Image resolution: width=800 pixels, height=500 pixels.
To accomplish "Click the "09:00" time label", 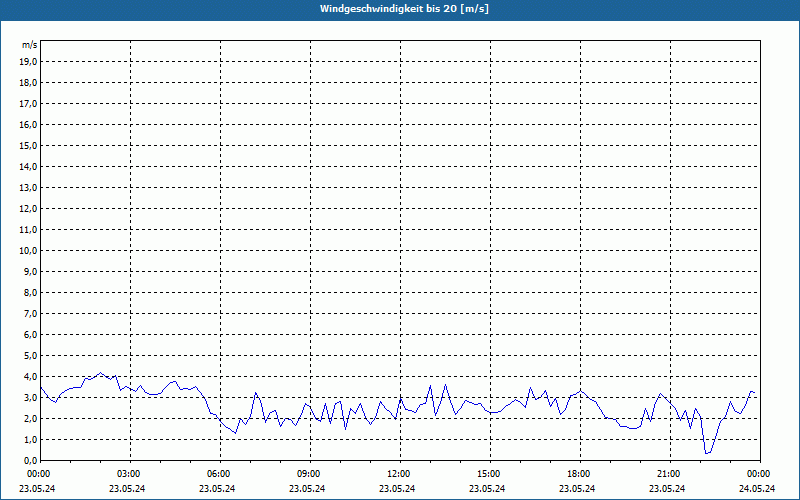I will [x=308, y=474].
